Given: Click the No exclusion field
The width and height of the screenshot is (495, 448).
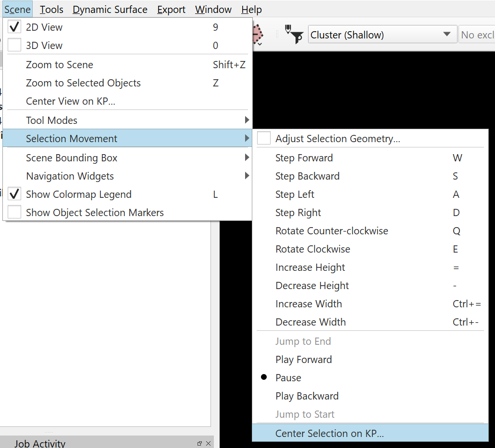Looking at the screenshot, I should 477,35.
